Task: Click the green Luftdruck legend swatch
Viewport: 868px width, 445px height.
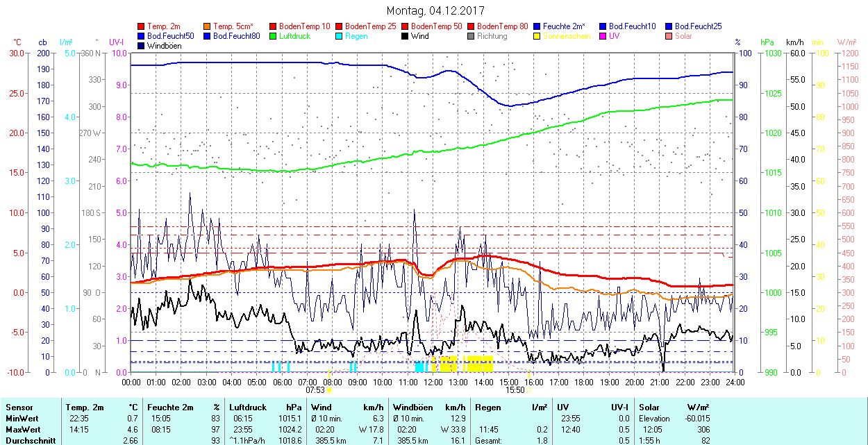Action: (273, 36)
